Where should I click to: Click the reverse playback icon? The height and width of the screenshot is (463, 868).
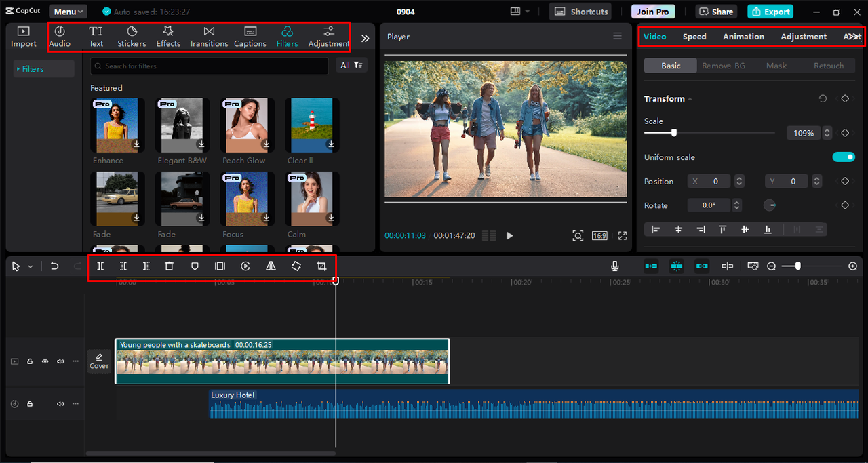(x=245, y=266)
